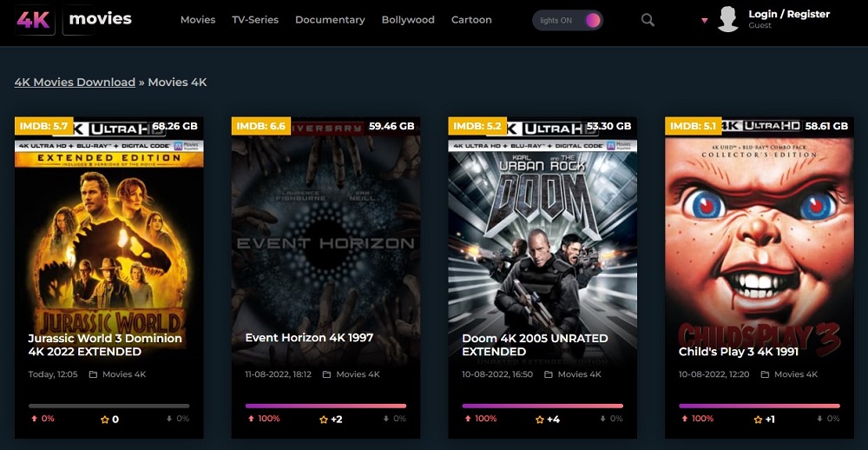
Task: Upvote Doom with red up arrow
Action: click(468, 419)
